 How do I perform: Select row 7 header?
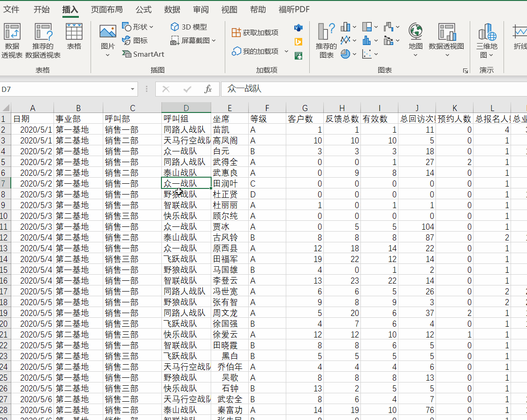[x=5, y=184]
